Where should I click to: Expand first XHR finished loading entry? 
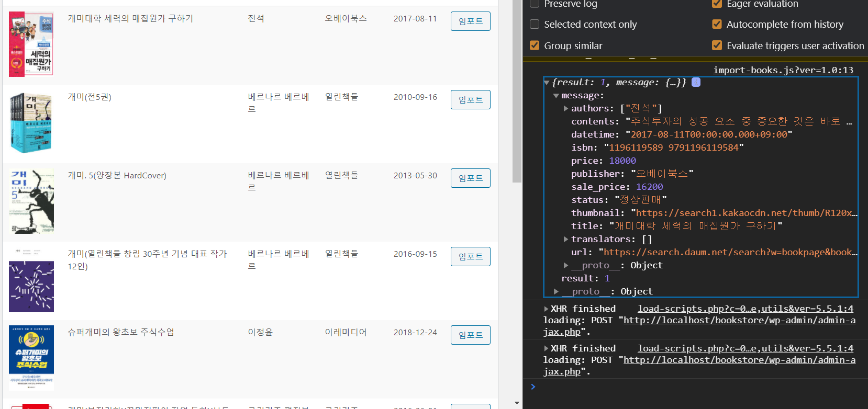tap(547, 309)
